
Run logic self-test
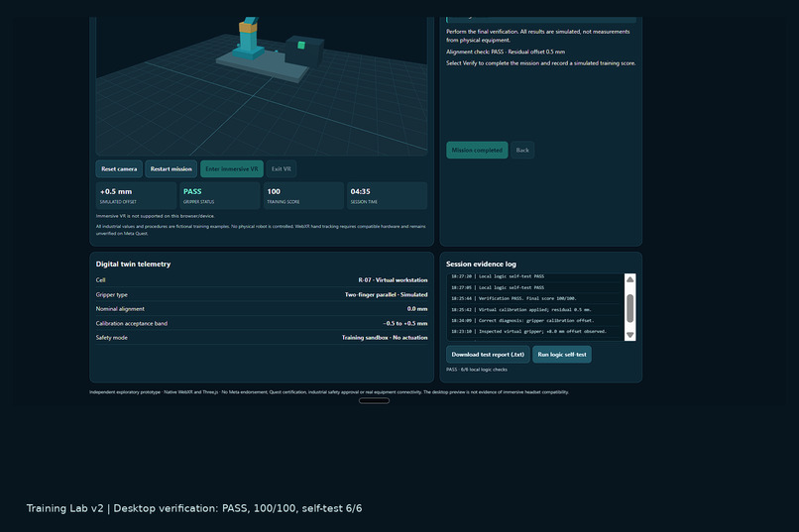point(562,355)
